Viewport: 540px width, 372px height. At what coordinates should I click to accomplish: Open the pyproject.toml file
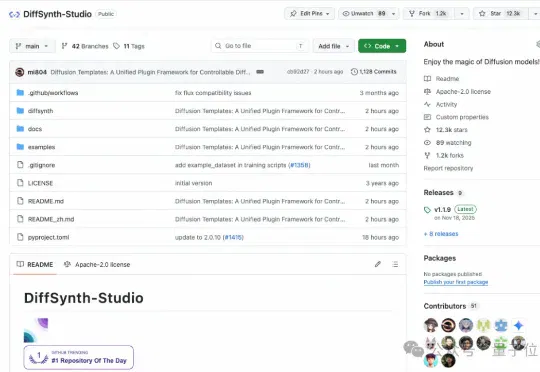point(49,237)
